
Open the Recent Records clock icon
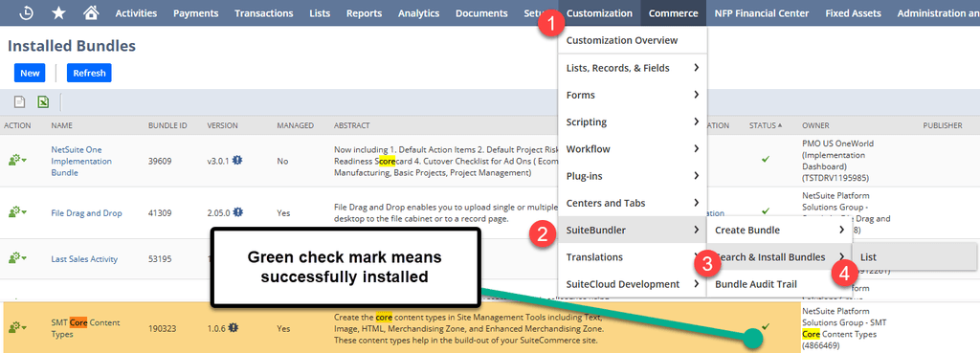click(26, 12)
